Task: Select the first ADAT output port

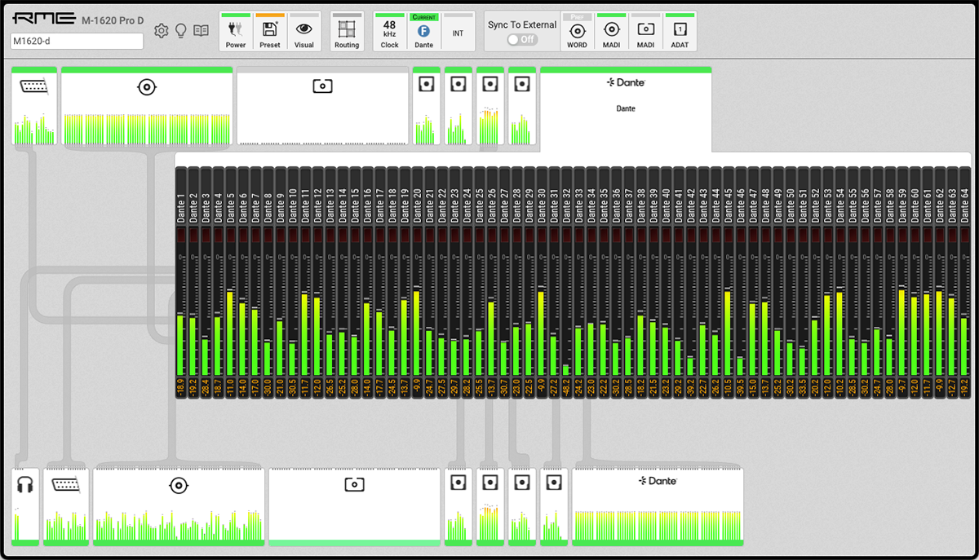Action: (458, 506)
